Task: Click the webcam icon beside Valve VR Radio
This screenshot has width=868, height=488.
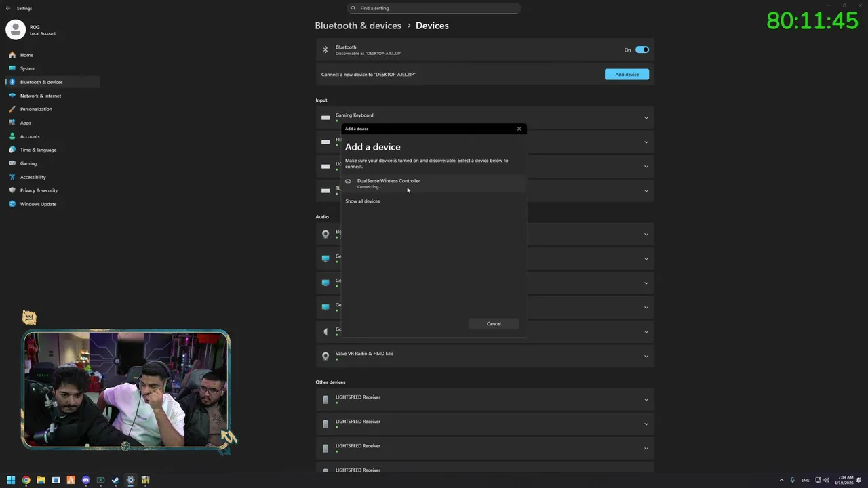Action: [325, 356]
